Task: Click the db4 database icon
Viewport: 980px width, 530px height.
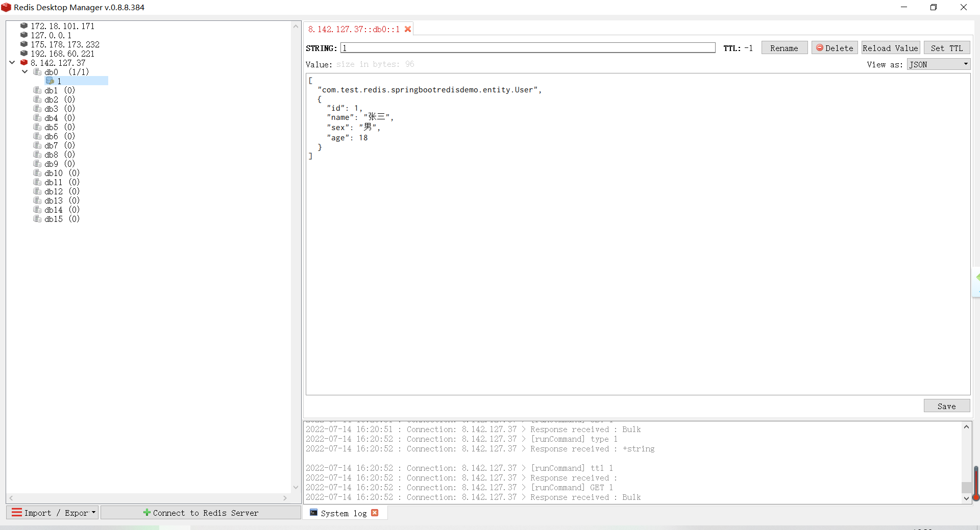Action: click(37, 118)
